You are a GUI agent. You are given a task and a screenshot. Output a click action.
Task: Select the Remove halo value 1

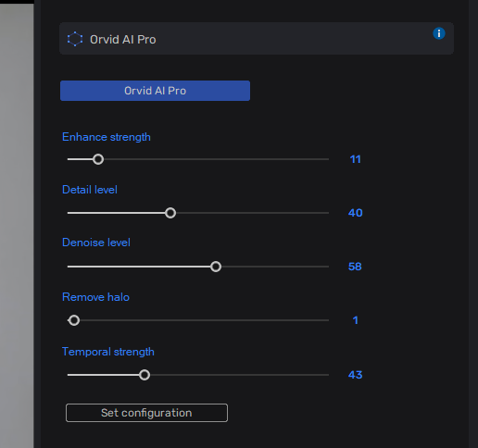pos(356,320)
